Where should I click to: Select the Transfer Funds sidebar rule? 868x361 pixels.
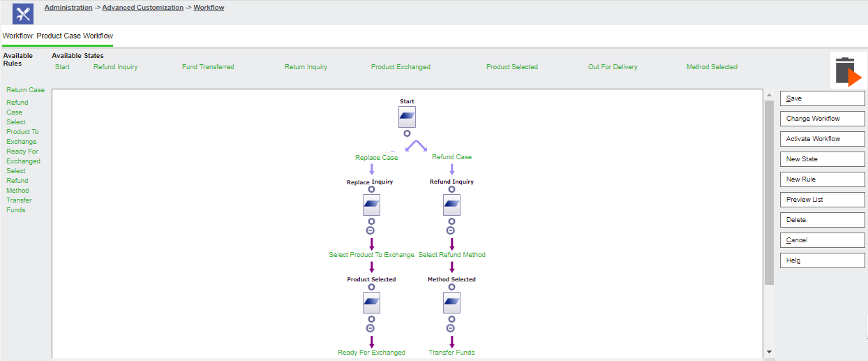pos(19,205)
